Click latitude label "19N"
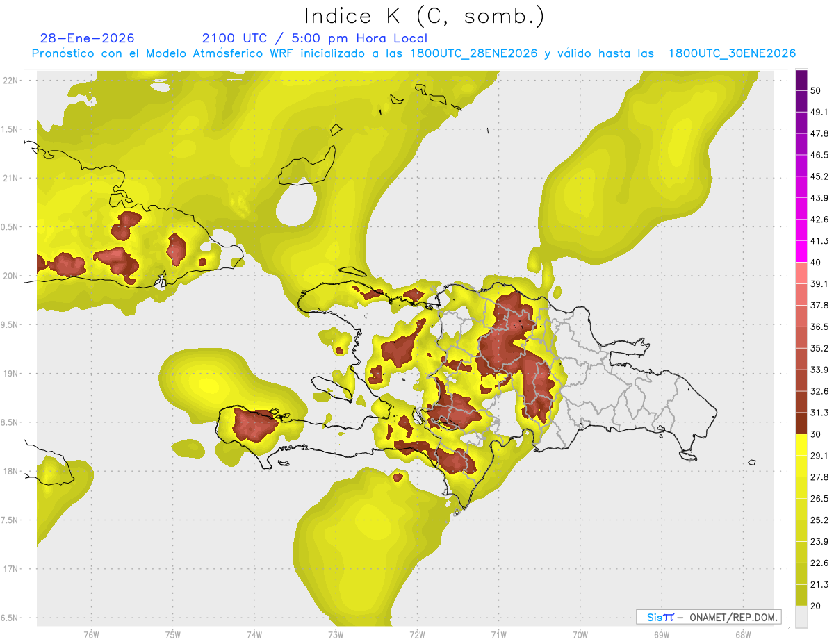The height and width of the screenshot is (644, 834). (x=10, y=373)
